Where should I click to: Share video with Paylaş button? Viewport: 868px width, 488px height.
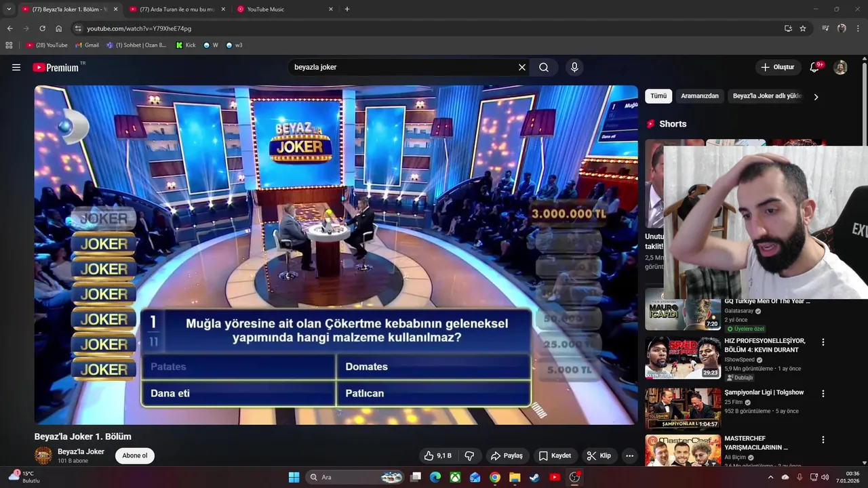point(507,455)
